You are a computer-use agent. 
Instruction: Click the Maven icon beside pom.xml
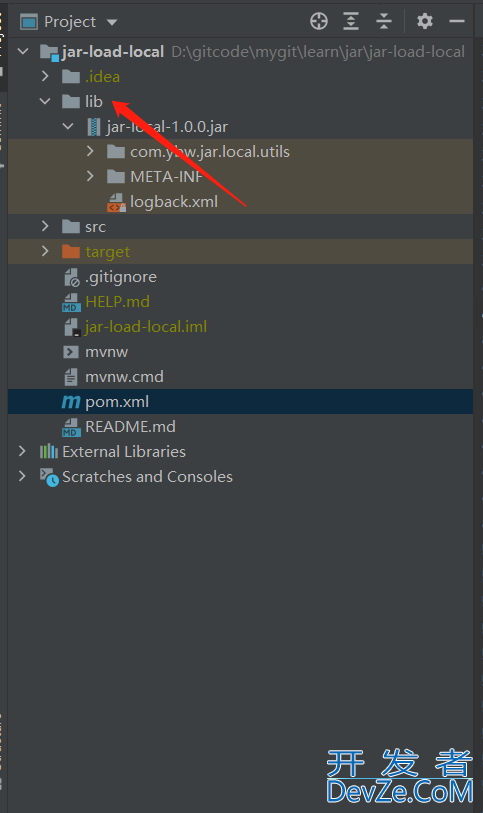(71, 402)
